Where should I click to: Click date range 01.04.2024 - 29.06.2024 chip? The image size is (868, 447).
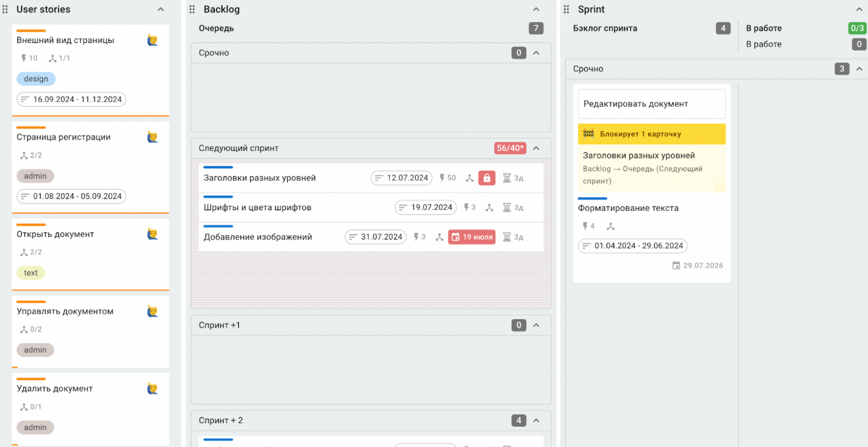click(633, 246)
